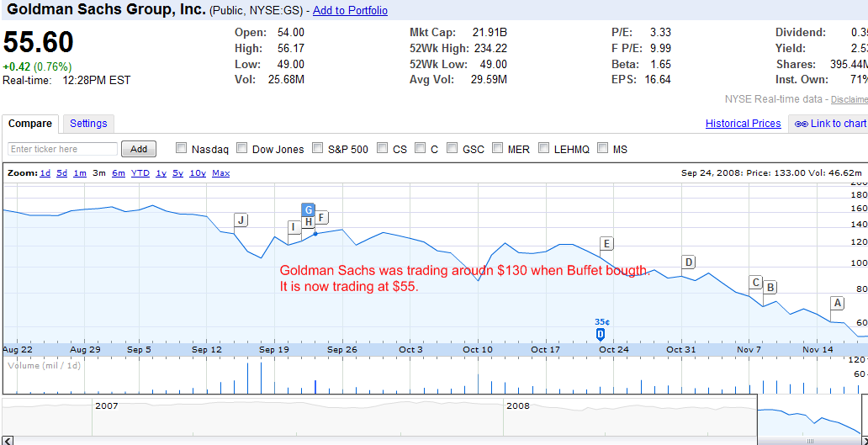Click the news flag marker J
This screenshot has width=868, height=445.
point(241,220)
